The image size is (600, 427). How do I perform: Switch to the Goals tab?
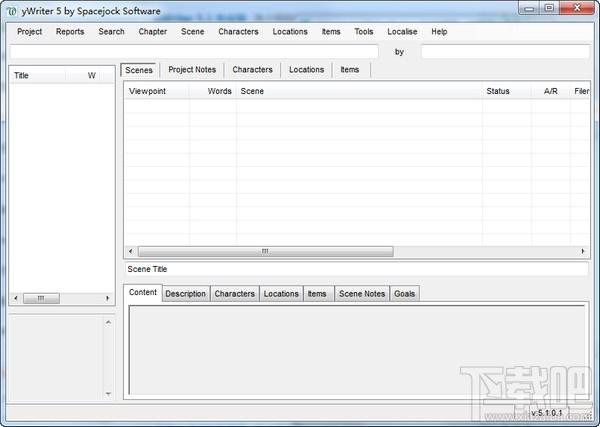click(x=404, y=294)
